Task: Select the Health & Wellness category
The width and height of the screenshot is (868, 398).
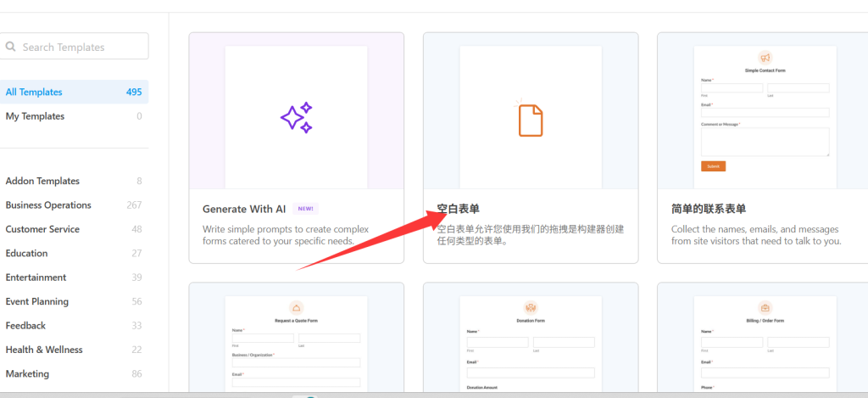Action: point(44,350)
